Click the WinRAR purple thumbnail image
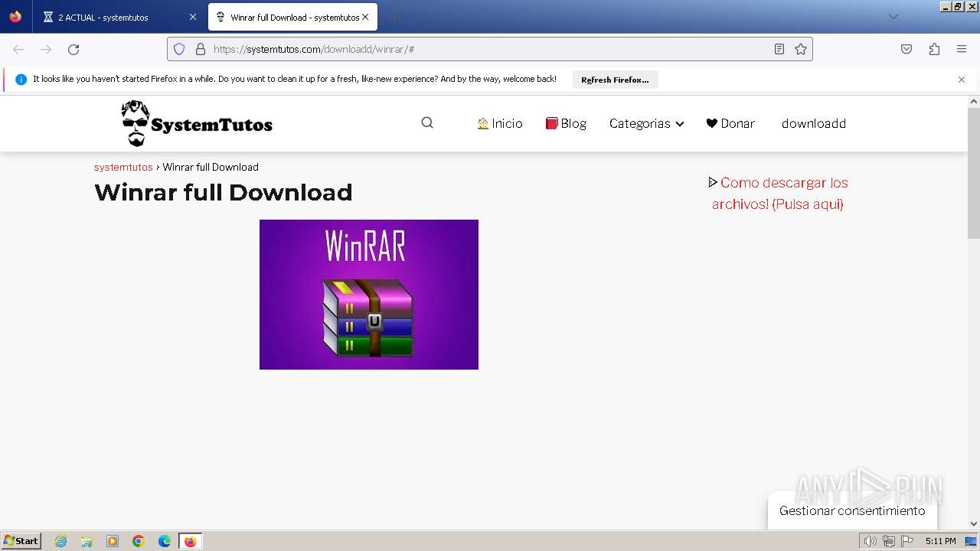The height and width of the screenshot is (551, 980). click(x=369, y=295)
